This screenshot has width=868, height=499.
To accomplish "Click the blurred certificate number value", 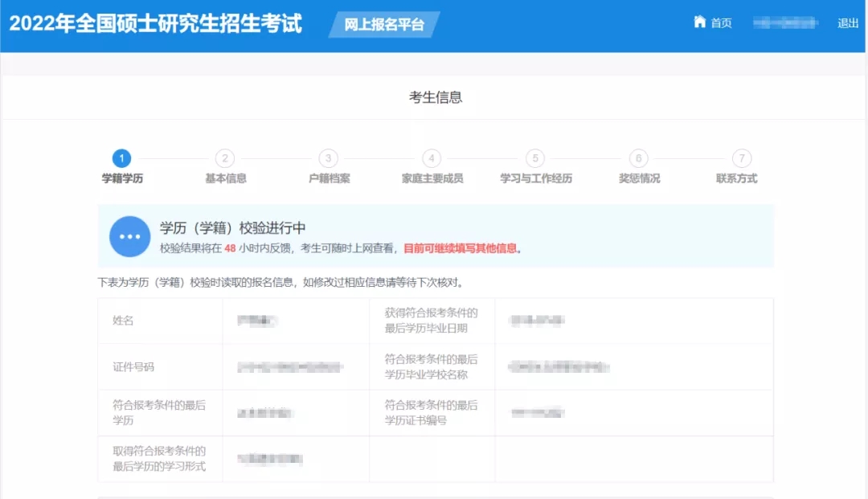I will 538,413.
